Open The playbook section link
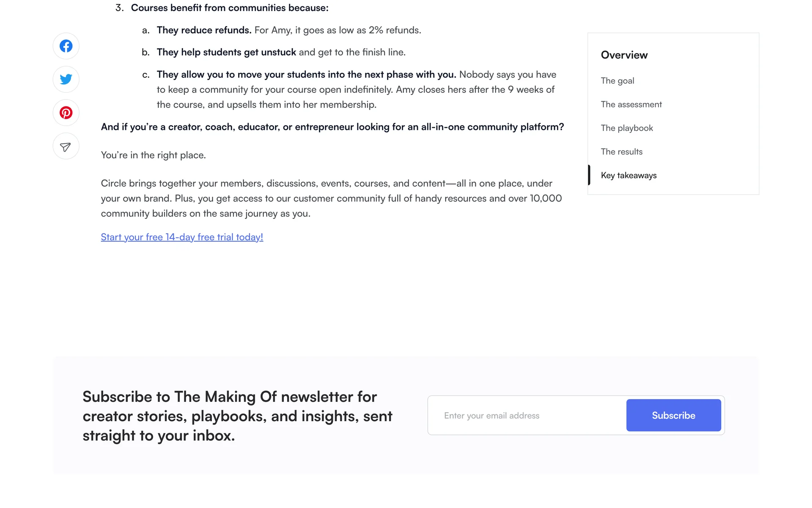 click(627, 128)
